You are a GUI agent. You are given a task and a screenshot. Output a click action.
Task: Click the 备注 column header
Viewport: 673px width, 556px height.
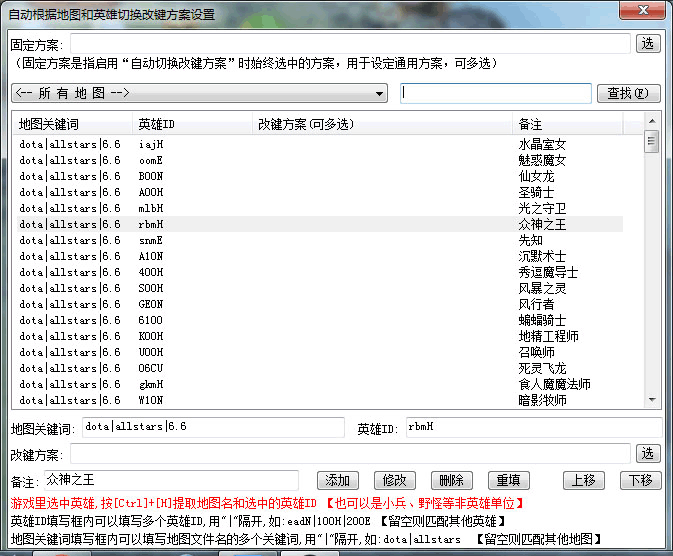click(567, 125)
